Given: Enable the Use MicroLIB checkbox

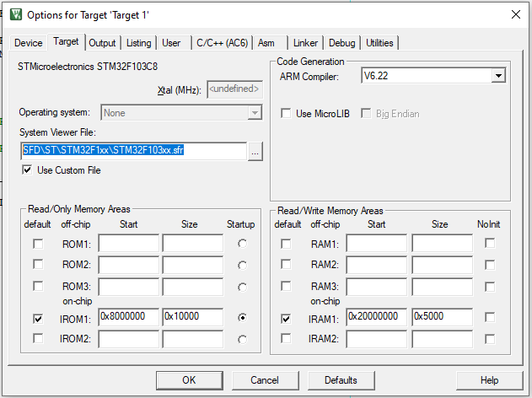Looking at the screenshot, I should [x=287, y=114].
